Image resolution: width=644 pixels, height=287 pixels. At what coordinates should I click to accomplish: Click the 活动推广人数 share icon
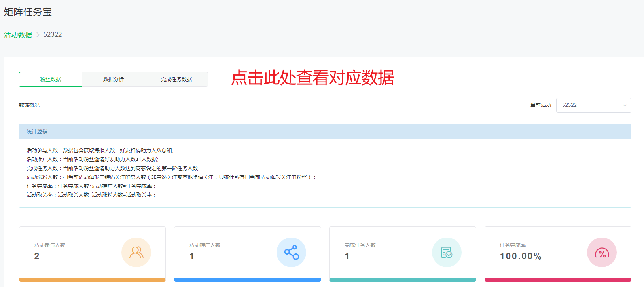click(x=292, y=252)
